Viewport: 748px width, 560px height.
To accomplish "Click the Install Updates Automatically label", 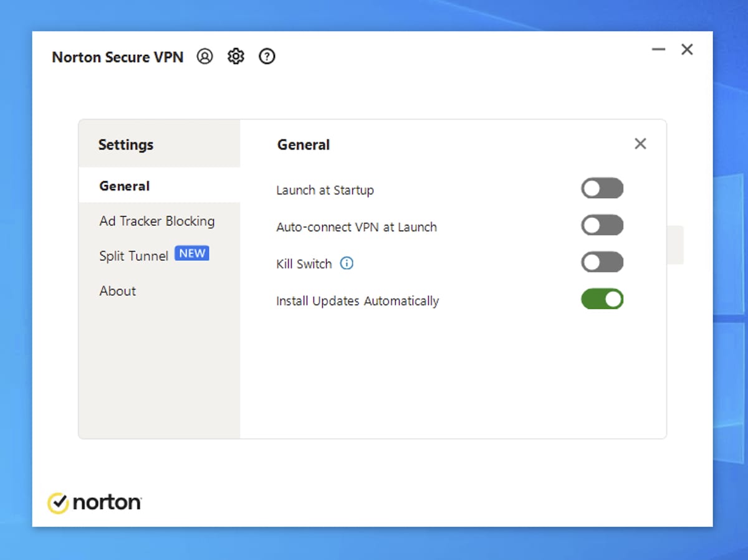I will point(358,301).
